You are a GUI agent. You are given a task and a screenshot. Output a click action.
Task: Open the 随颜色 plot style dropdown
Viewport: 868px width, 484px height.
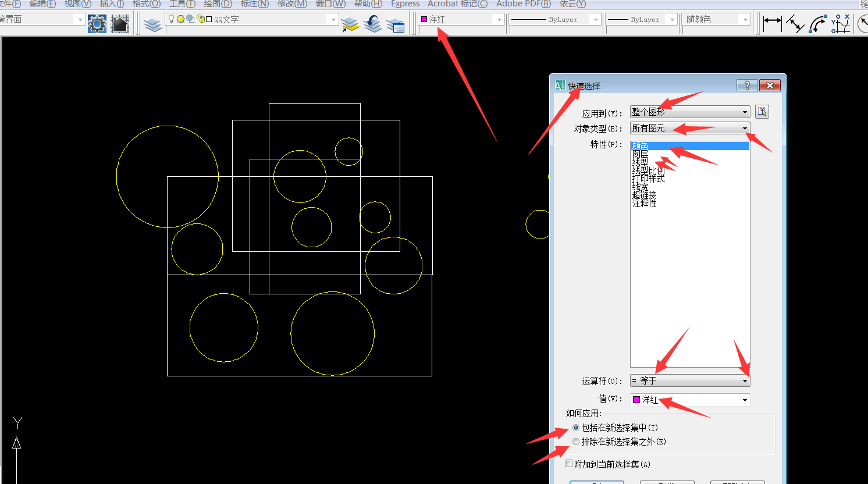745,19
